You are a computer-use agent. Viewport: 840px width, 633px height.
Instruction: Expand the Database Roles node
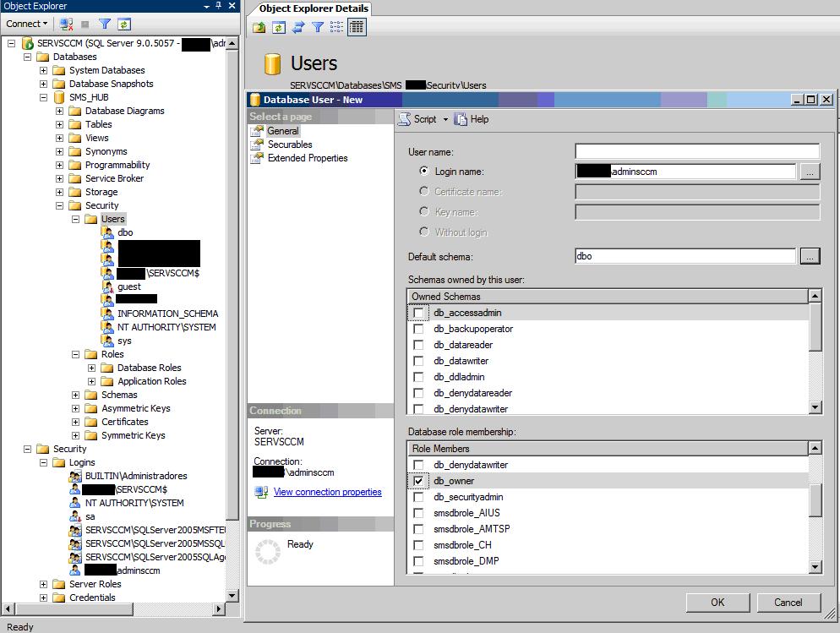pyautogui.click(x=91, y=368)
